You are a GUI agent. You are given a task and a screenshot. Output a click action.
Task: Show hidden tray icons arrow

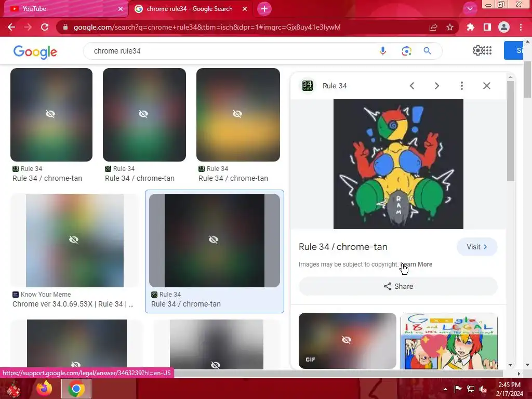pyautogui.click(x=445, y=389)
